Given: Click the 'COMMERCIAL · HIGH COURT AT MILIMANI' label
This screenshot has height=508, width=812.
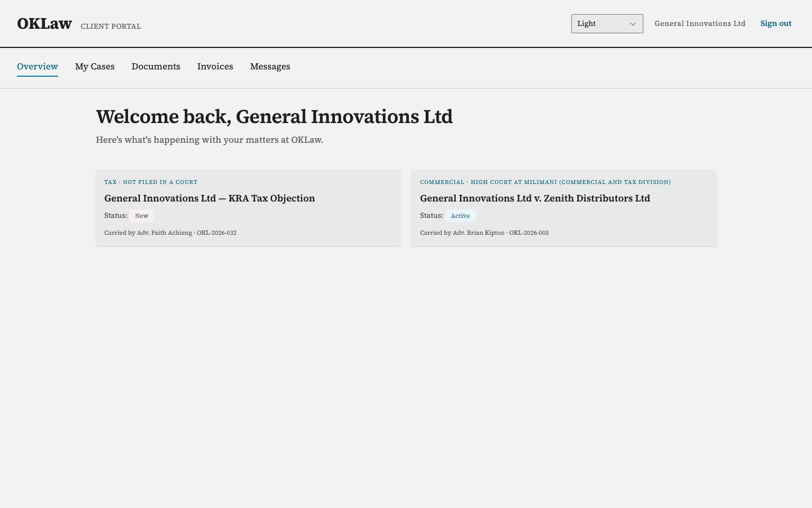Looking at the screenshot, I should 545,182.
